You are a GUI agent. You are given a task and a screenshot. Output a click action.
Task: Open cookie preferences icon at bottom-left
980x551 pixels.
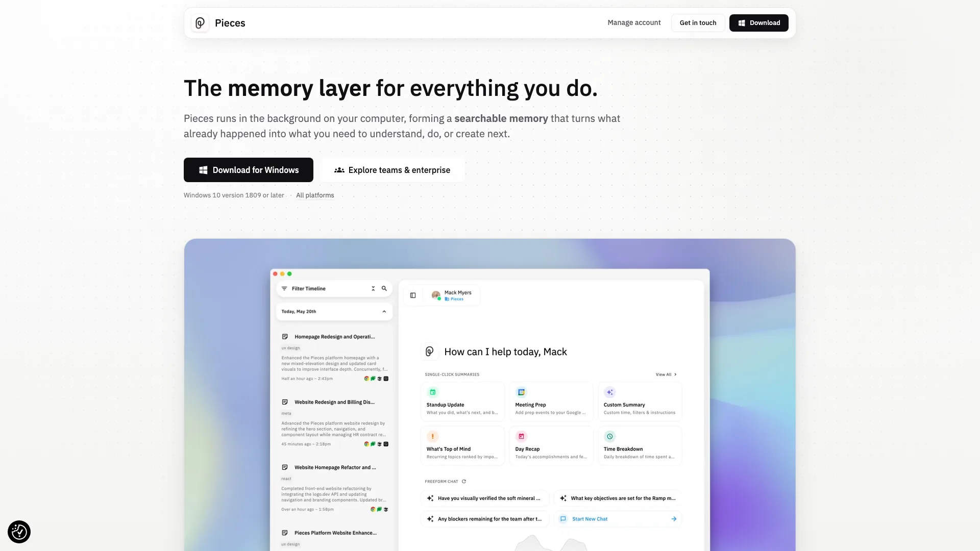pos(19,532)
